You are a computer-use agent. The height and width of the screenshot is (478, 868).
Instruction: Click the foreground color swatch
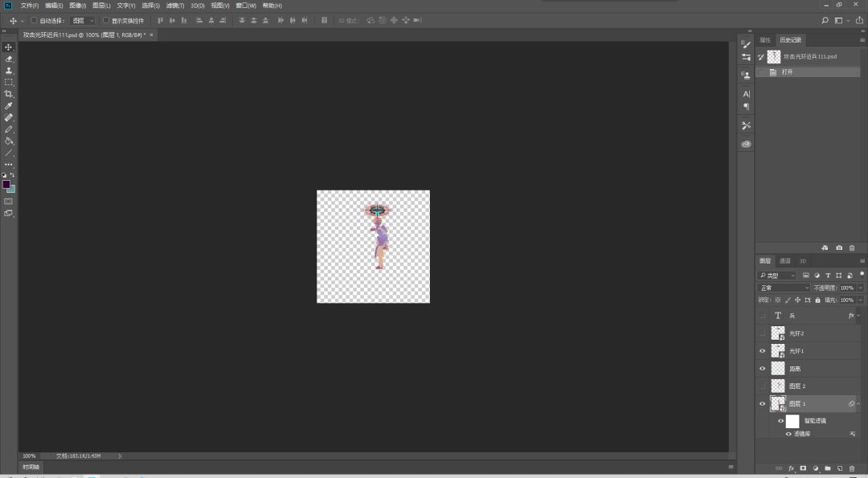click(x=6, y=184)
